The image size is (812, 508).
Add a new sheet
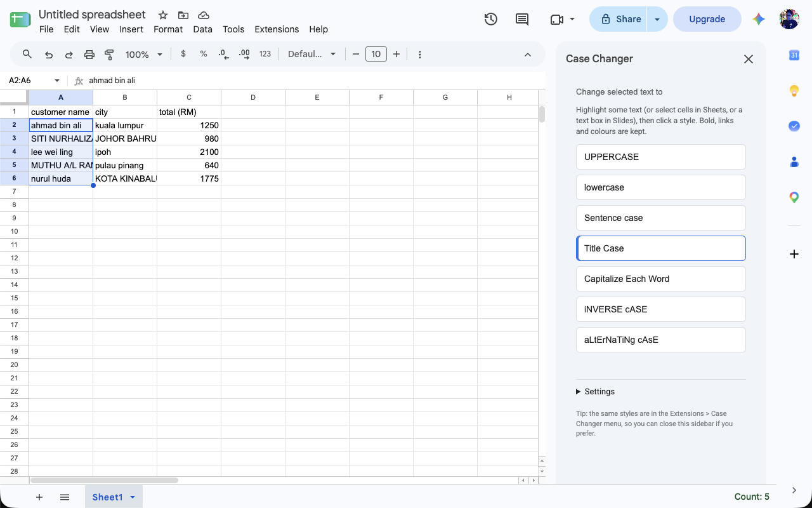click(39, 497)
